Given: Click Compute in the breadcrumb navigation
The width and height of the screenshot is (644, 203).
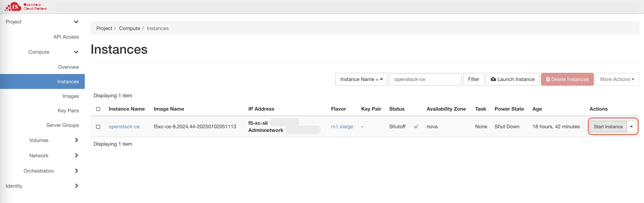Looking at the screenshot, I should click(129, 28).
